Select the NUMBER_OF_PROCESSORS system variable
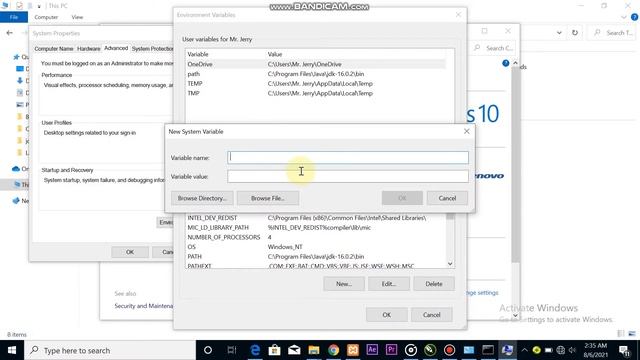The height and width of the screenshot is (360, 640). pyautogui.click(x=315, y=237)
